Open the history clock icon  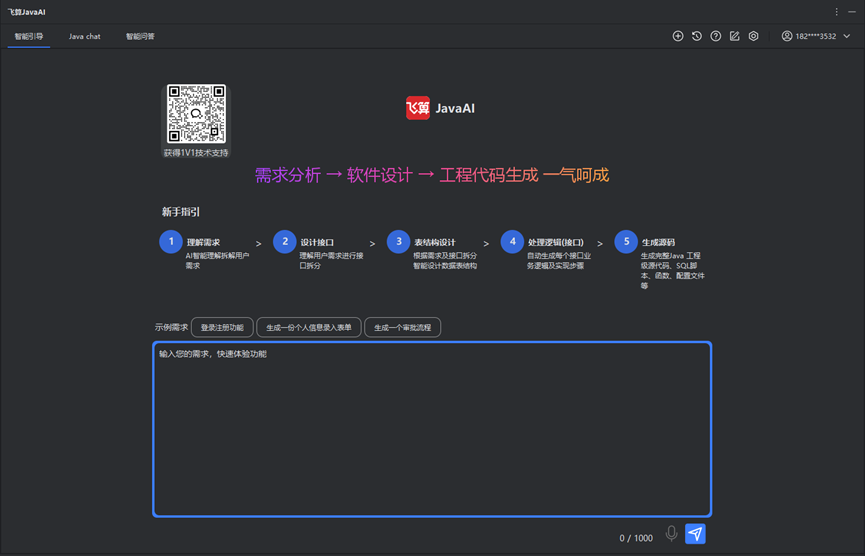pos(697,36)
